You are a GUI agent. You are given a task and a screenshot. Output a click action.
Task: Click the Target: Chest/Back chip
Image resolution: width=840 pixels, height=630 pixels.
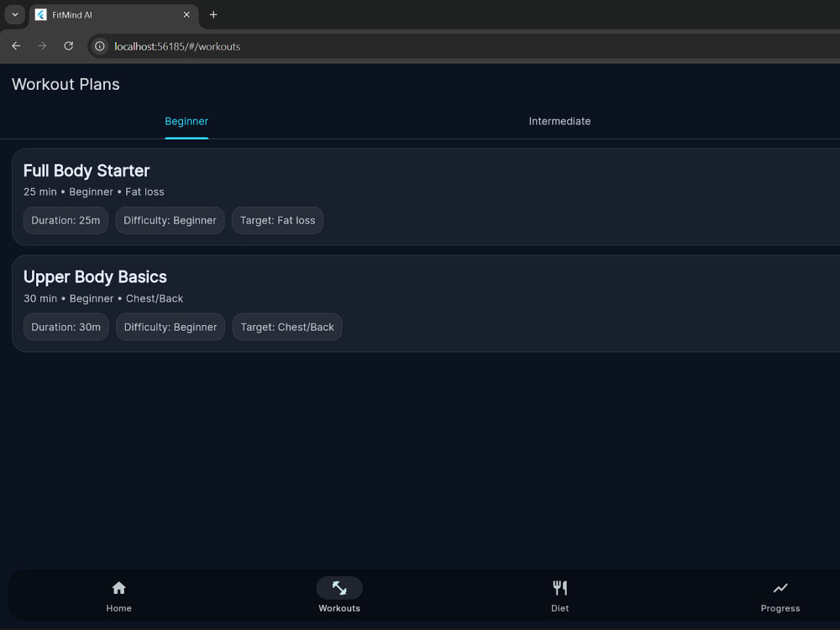pyautogui.click(x=287, y=328)
